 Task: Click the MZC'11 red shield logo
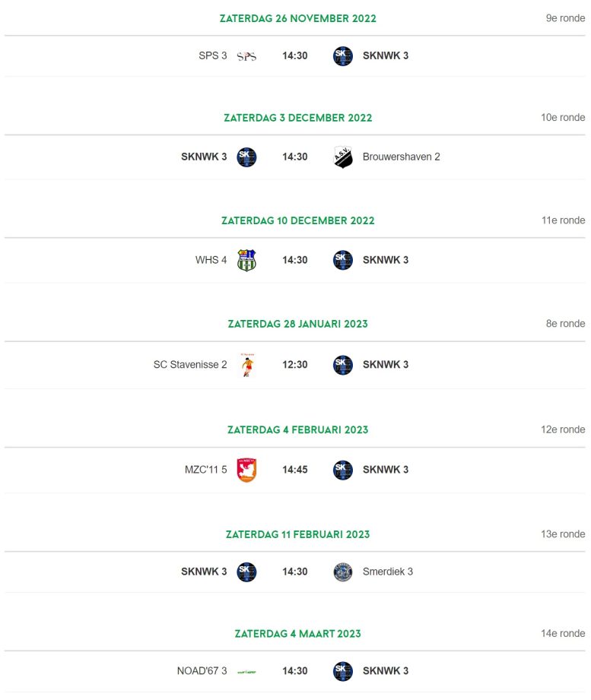point(246,470)
